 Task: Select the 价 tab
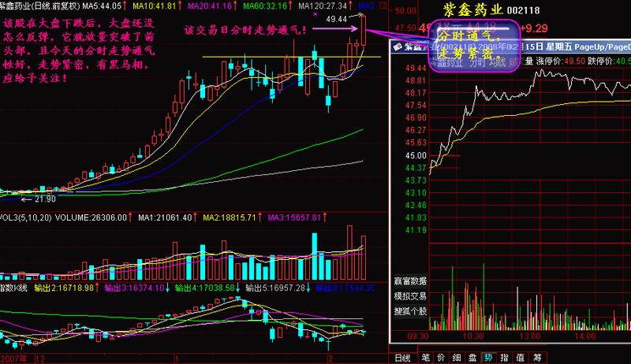pos(441,358)
